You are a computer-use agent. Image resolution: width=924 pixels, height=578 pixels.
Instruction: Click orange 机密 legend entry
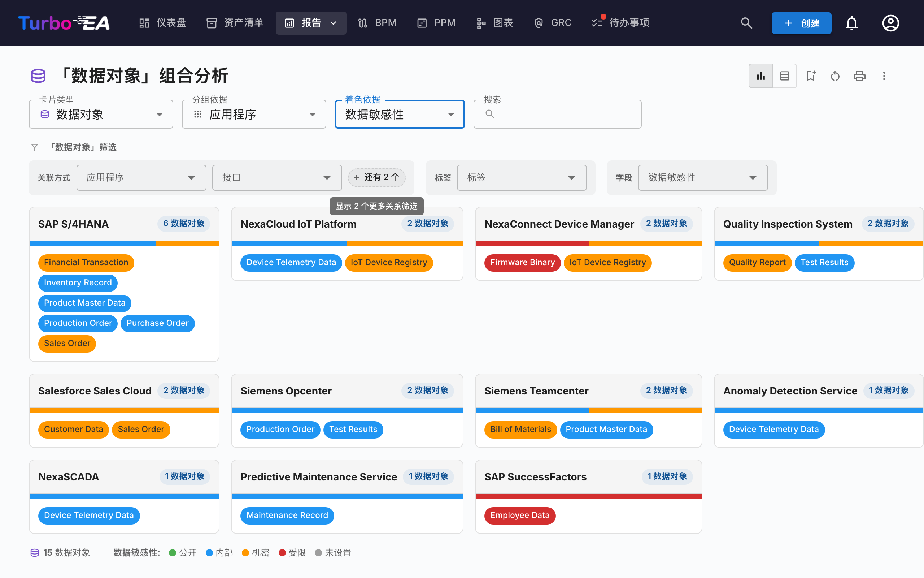point(256,553)
